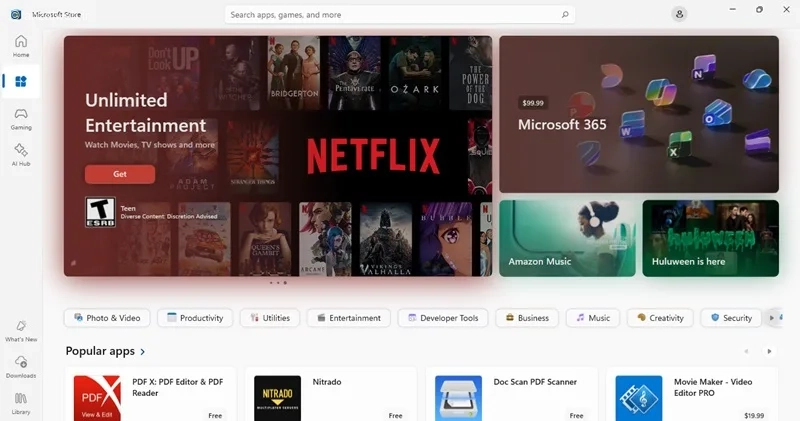The image size is (800, 421).
Task: Filter by Security category
Action: point(731,318)
